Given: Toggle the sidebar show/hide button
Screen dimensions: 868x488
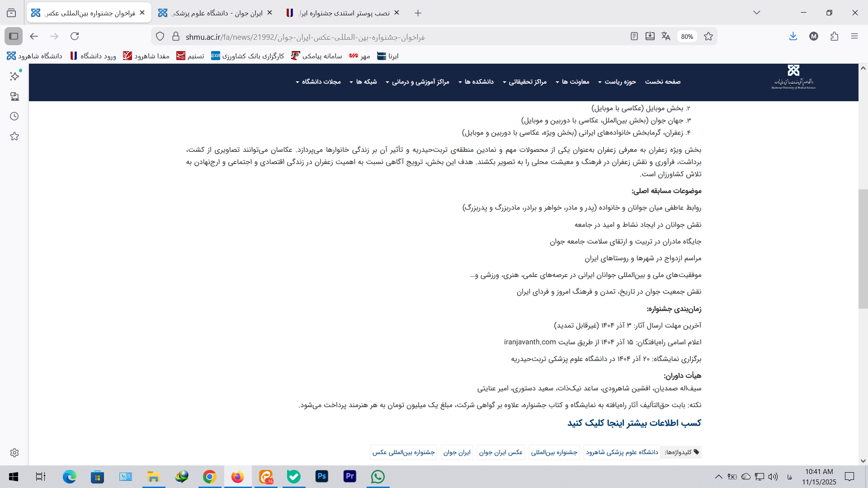Looking at the screenshot, I should (x=14, y=36).
